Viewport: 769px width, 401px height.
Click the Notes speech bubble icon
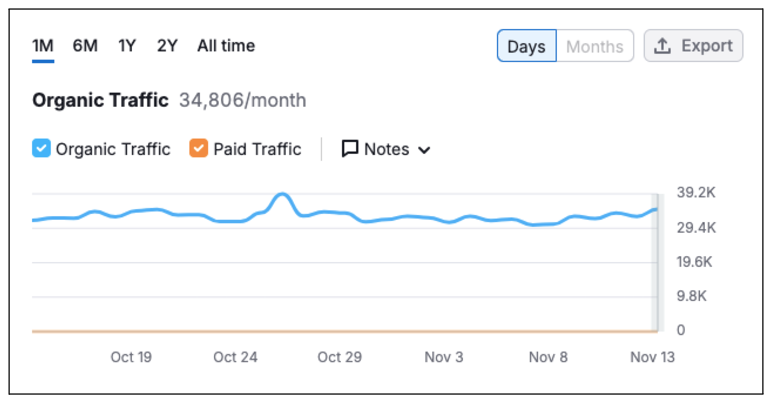pos(350,149)
